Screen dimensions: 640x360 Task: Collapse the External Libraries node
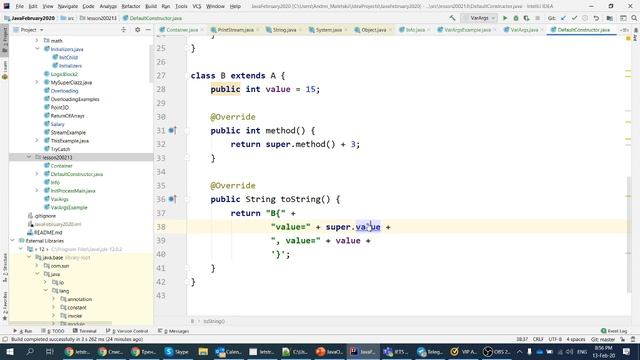(x=13, y=240)
